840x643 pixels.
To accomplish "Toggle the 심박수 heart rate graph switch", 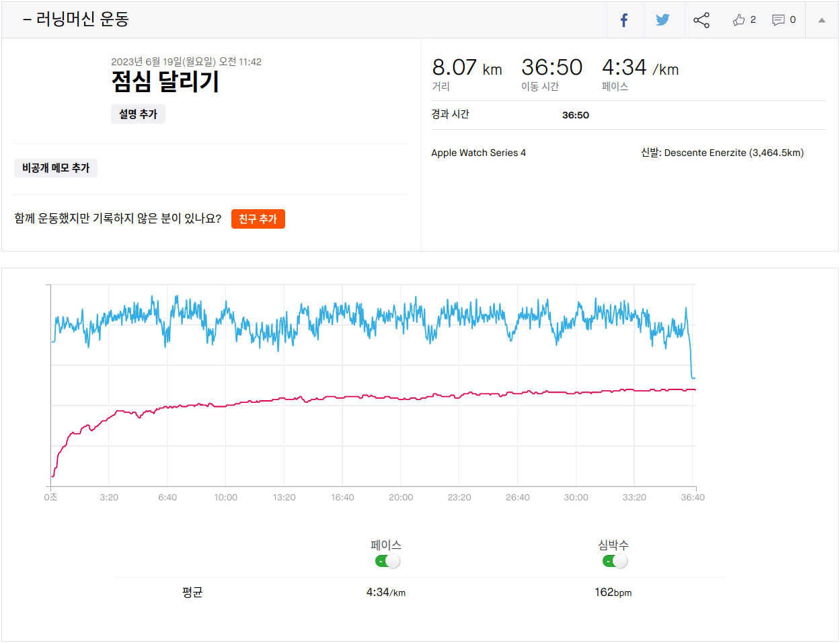I will point(615,561).
